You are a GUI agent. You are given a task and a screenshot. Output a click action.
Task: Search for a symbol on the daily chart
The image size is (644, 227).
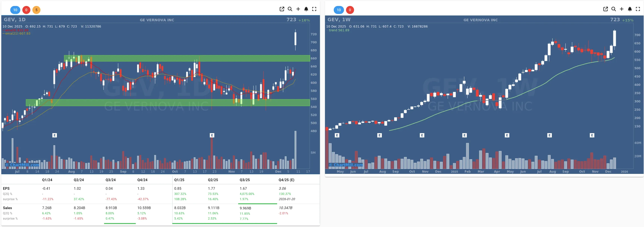coord(290,9)
